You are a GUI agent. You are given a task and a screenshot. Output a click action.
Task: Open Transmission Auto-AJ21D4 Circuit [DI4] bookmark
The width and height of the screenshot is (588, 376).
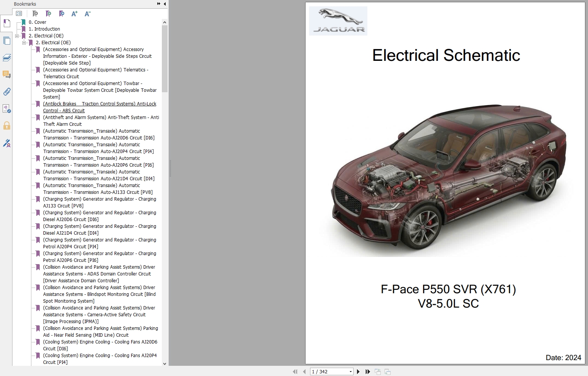tap(99, 175)
